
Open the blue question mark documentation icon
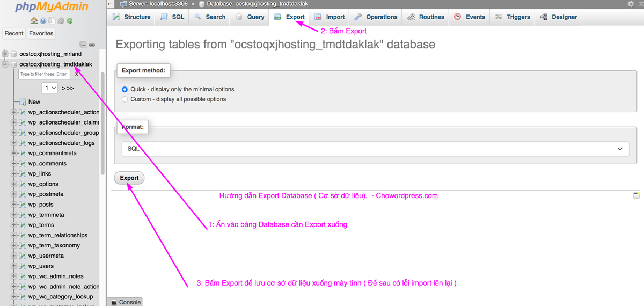click(x=43, y=21)
